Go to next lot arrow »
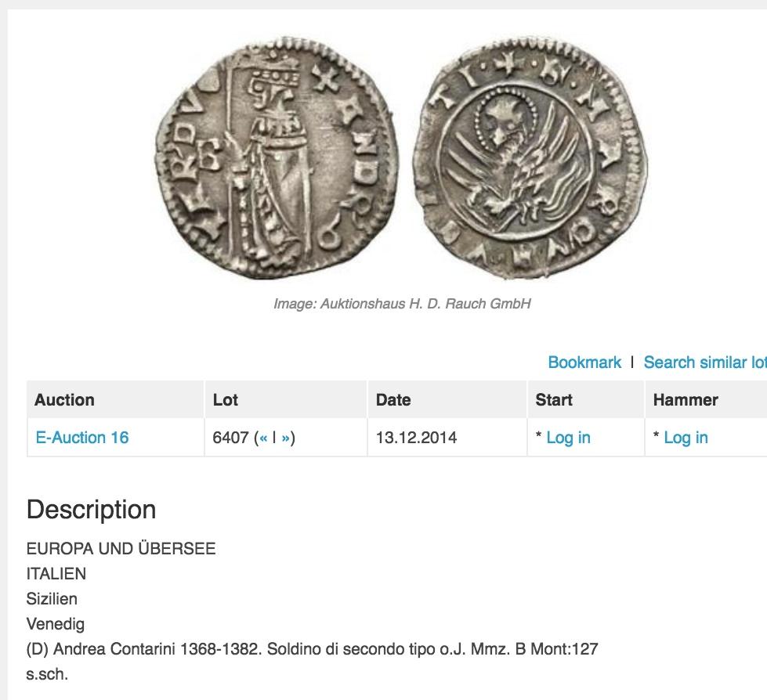This screenshot has width=767, height=700. click(285, 438)
